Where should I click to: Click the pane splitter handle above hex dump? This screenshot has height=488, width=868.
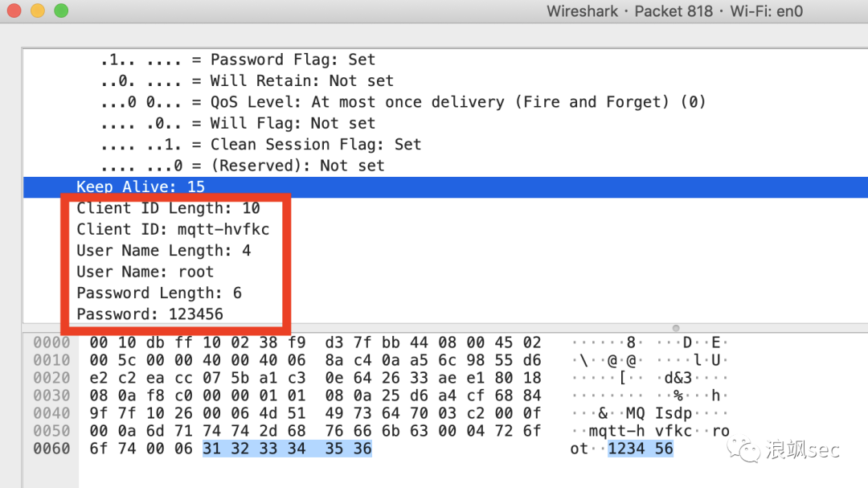[675, 328]
